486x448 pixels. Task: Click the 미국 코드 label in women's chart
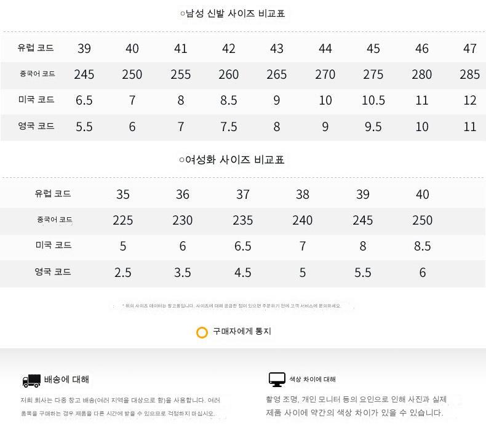(x=53, y=245)
